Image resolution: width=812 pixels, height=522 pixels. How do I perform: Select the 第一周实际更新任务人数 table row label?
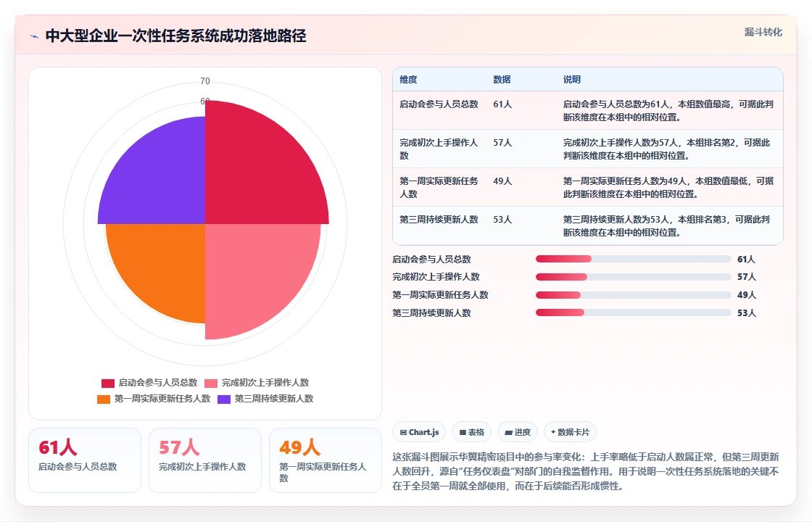tap(439, 188)
